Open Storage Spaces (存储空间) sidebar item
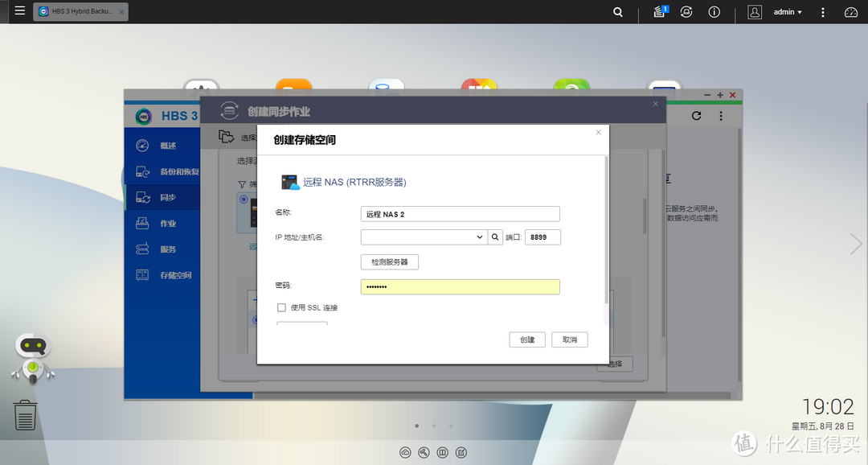The image size is (868, 465). pyautogui.click(x=162, y=275)
